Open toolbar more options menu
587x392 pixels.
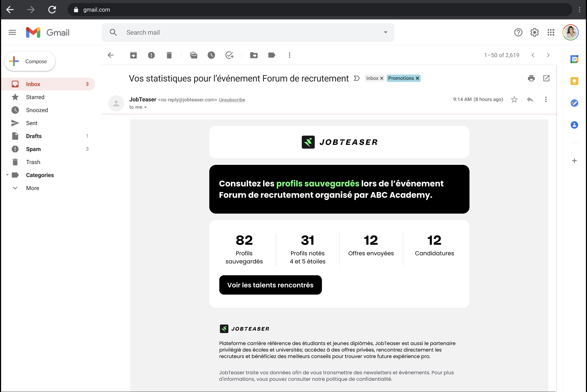point(289,55)
